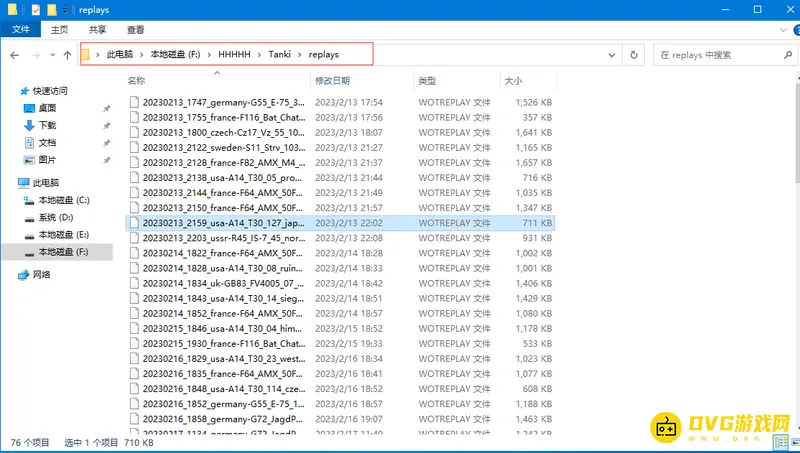Switch to the 主页 ribbon tab

pos(59,30)
